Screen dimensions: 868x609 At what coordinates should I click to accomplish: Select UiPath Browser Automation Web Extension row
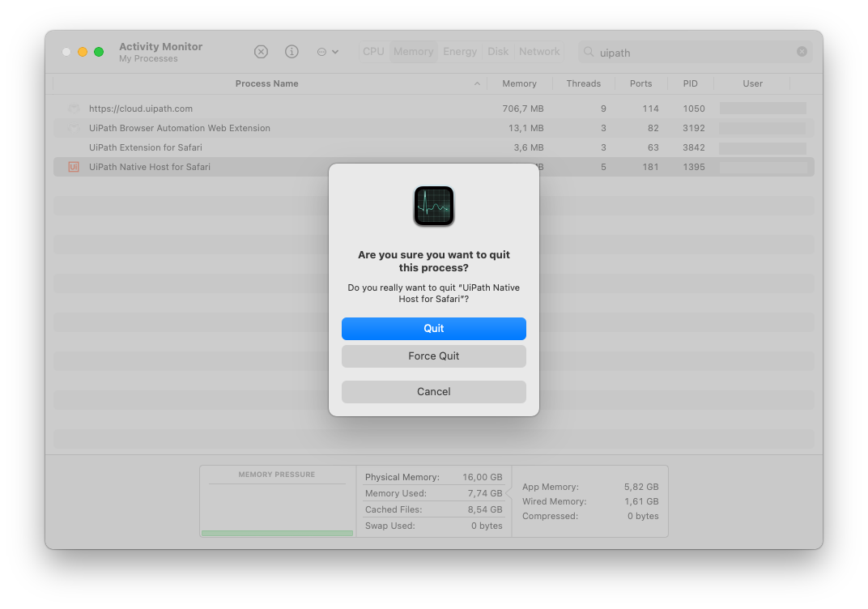pos(433,128)
